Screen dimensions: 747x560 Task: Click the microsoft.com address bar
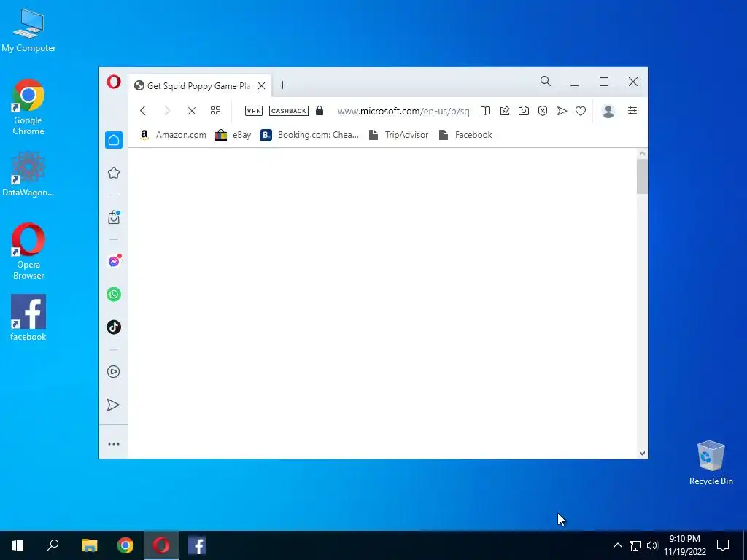[x=404, y=111]
